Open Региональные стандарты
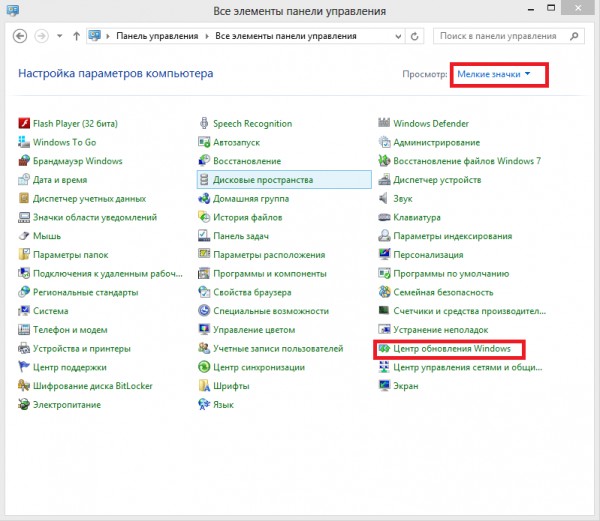Screen dimensions: 600x521 [x=78, y=292]
